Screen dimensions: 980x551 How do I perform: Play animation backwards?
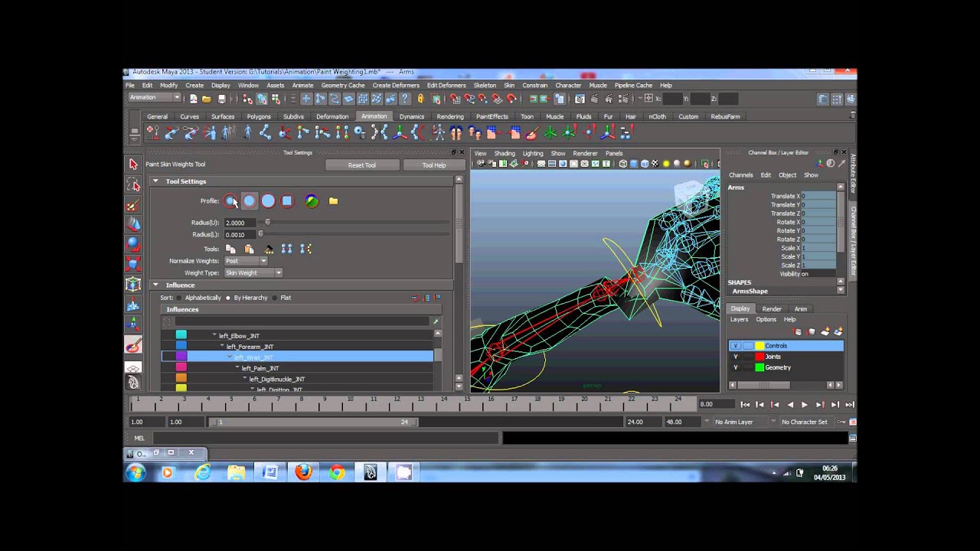pyautogui.click(x=789, y=404)
